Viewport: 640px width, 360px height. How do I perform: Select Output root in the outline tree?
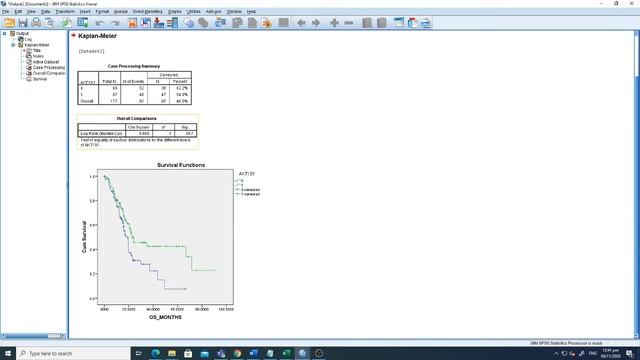point(22,33)
